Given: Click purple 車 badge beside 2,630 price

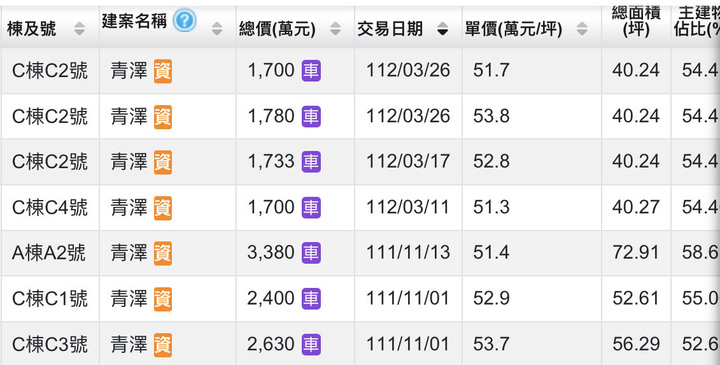Looking at the screenshot, I should click(311, 344).
